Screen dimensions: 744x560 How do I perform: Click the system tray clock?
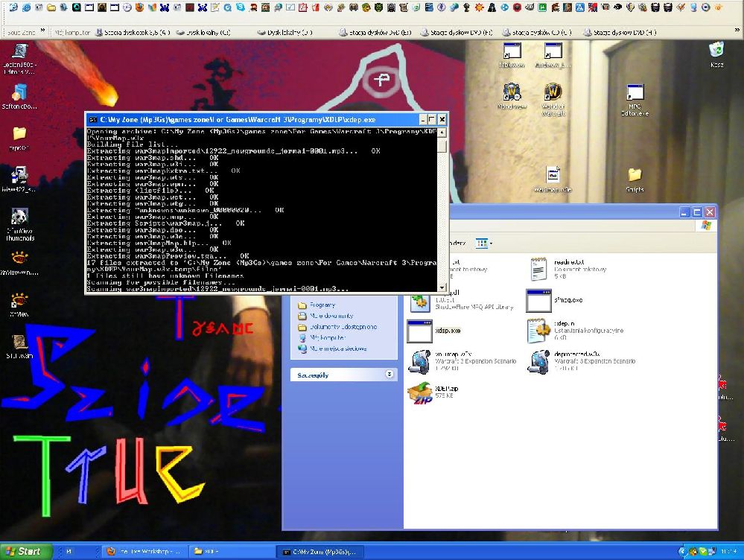point(729,552)
